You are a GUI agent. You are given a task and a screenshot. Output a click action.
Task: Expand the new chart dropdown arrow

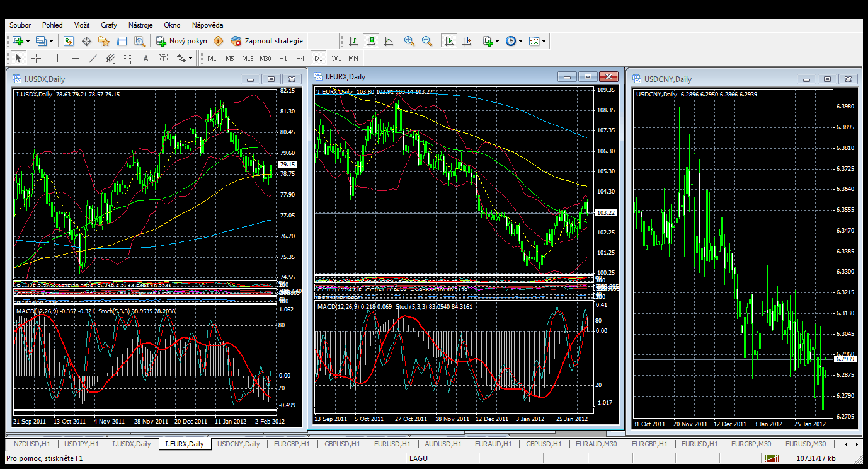click(x=28, y=42)
